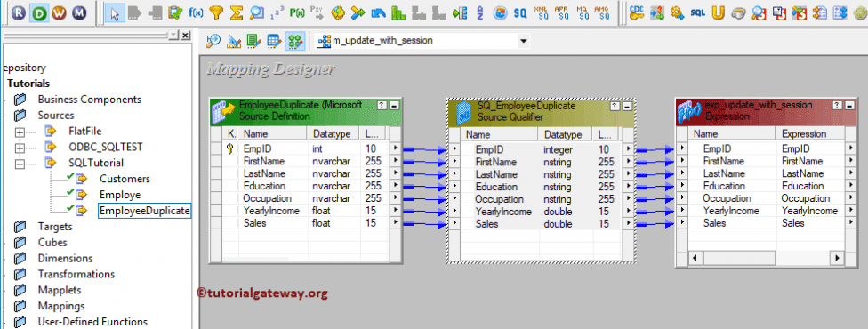Select Business Components folder

tap(89, 100)
